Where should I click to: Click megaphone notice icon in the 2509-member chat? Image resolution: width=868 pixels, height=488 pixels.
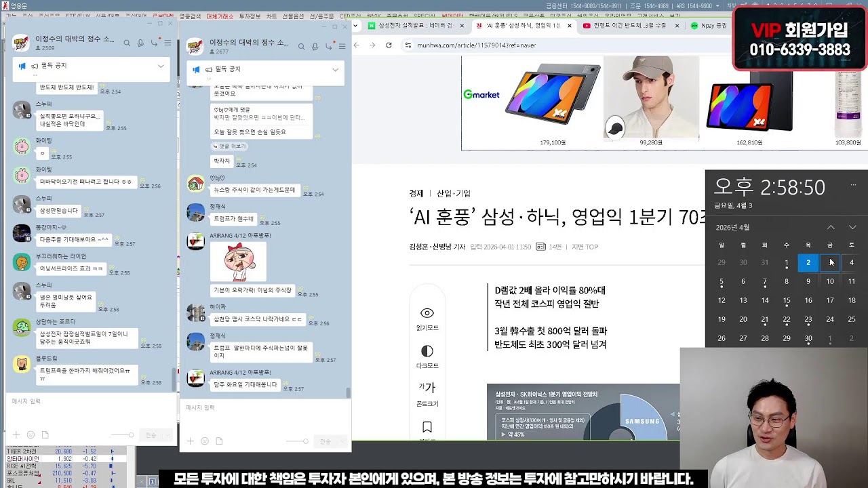coord(22,66)
